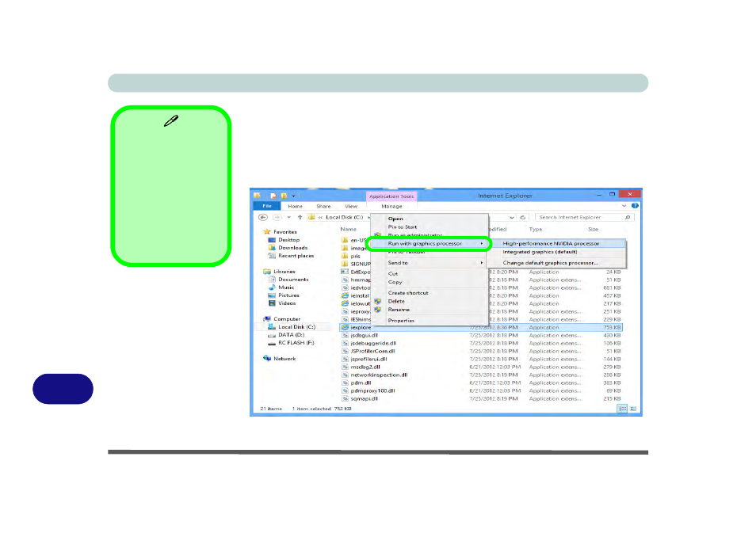
Task: Open the recent locations dropdown arrow
Action: [x=288, y=217]
